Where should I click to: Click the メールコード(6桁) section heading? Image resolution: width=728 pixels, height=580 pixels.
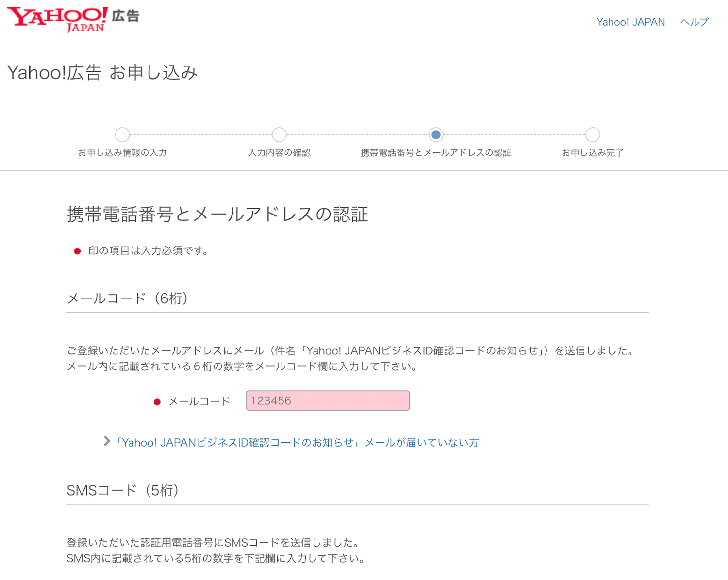tap(127, 298)
